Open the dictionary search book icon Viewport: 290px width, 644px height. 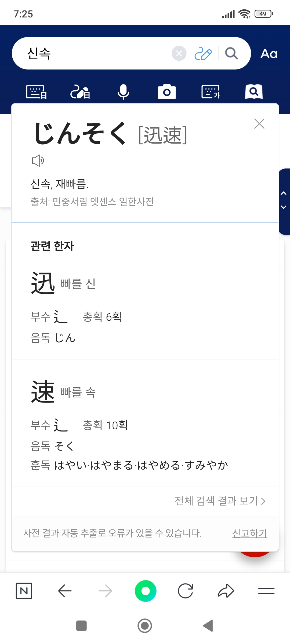254,92
